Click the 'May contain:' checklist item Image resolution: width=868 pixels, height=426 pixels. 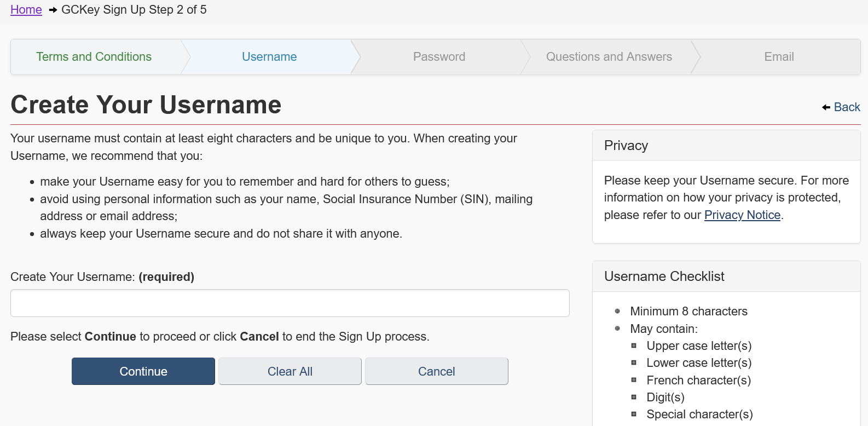tap(664, 329)
